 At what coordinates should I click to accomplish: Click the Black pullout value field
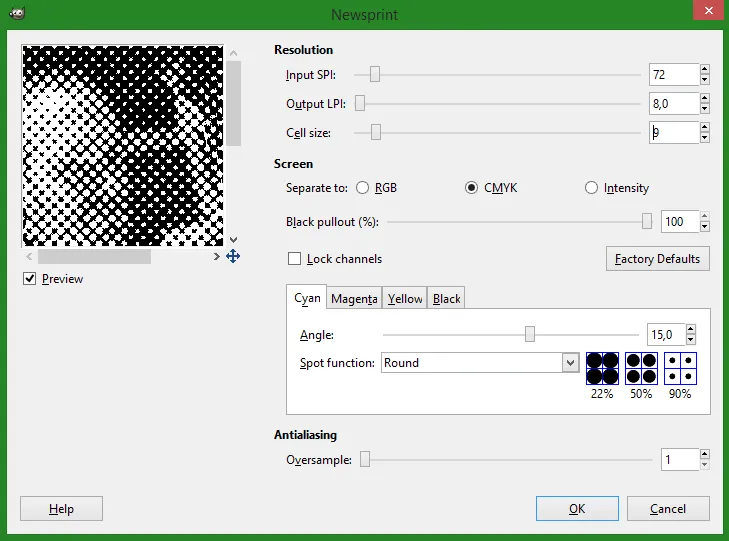[680, 222]
